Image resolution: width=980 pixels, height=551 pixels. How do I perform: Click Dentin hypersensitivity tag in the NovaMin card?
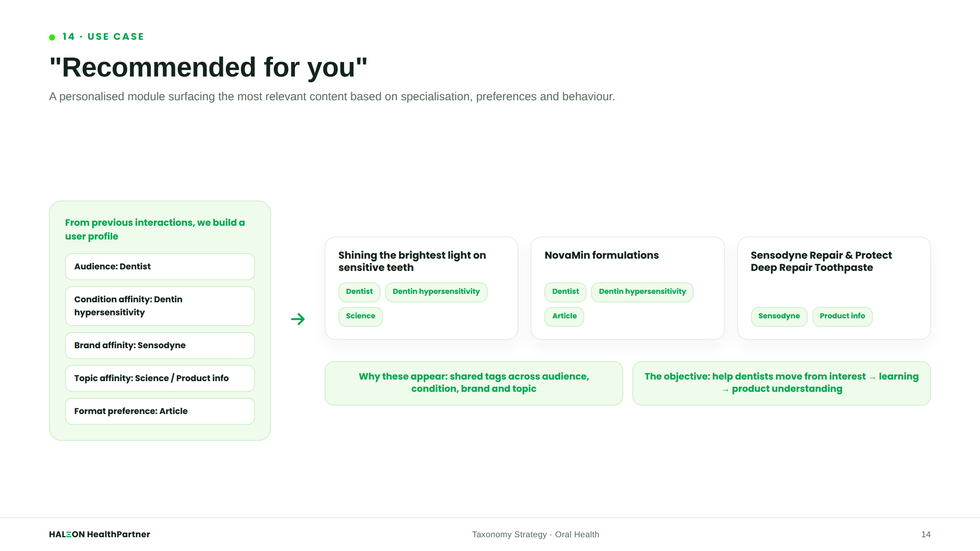(x=642, y=292)
